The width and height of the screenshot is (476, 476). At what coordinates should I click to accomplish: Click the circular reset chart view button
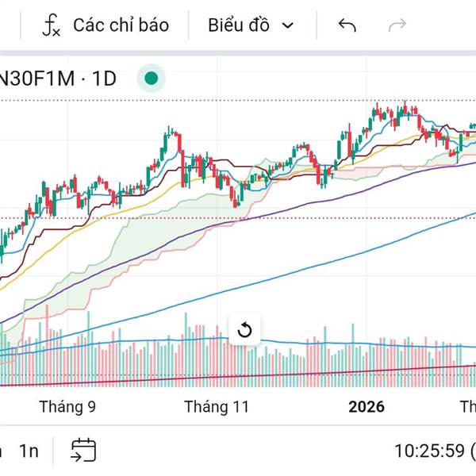(244, 330)
